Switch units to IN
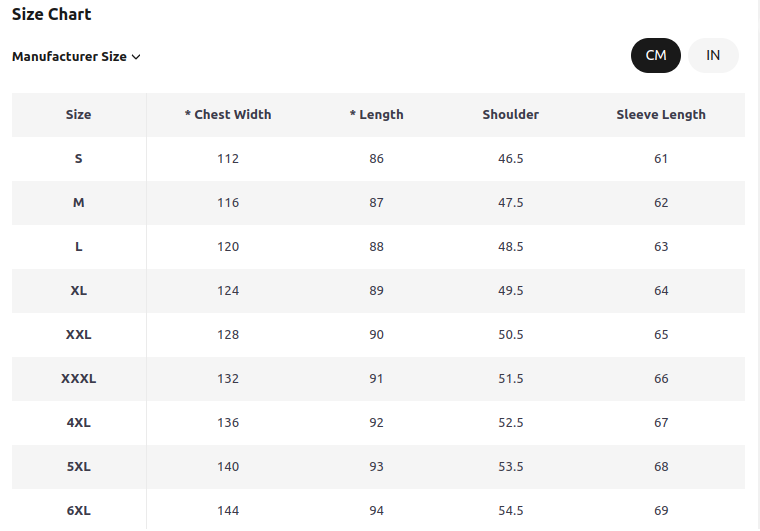 pos(713,56)
